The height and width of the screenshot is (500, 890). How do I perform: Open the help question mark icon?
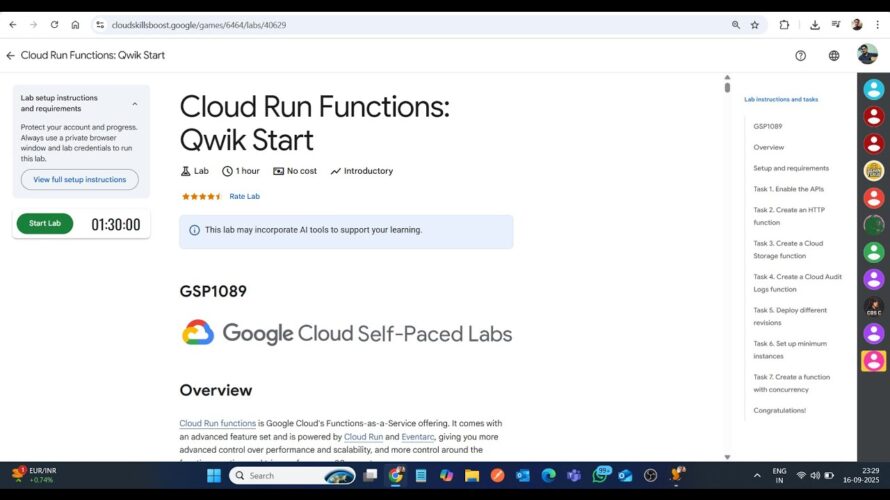click(x=800, y=56)
